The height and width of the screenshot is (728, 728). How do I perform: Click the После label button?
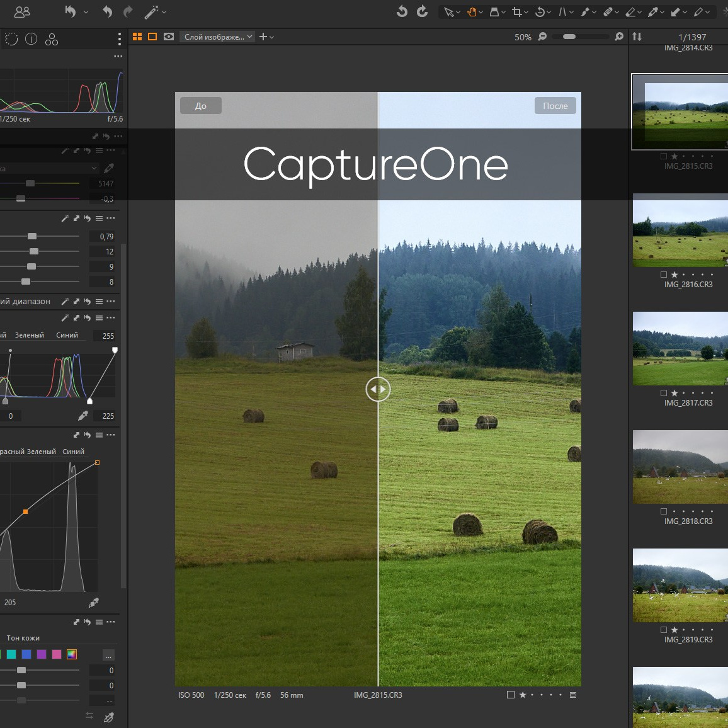coord(555,106)
